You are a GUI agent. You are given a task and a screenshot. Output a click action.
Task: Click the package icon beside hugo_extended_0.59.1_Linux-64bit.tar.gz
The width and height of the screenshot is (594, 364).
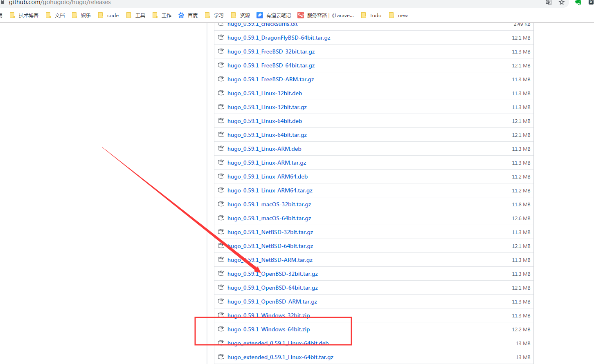pos(221,357)
